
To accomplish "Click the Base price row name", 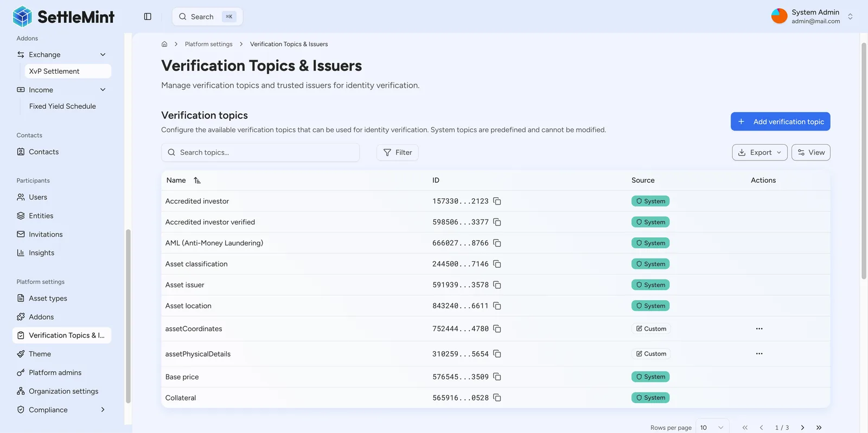I will coord(182,377).
